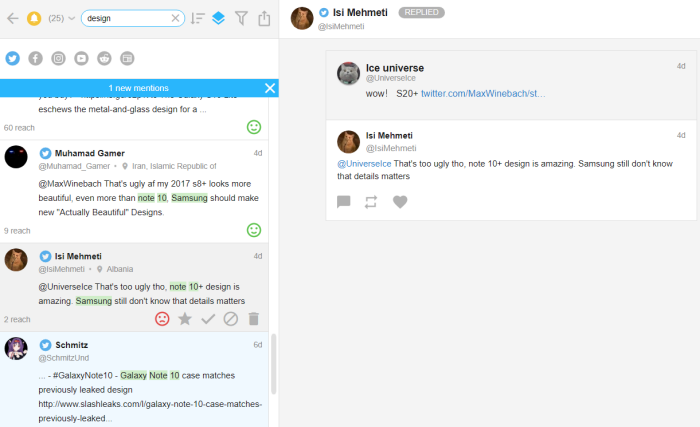
Task: Click the mentions list scrollbar
Action: coord(274,364)
